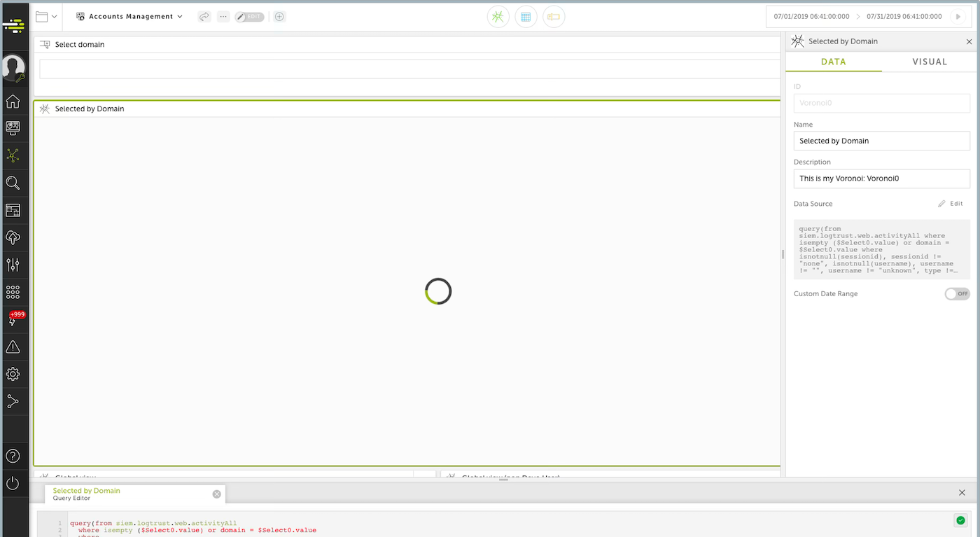
Task: Select the green data graph tool in sidebar
Action: [13, 155]
